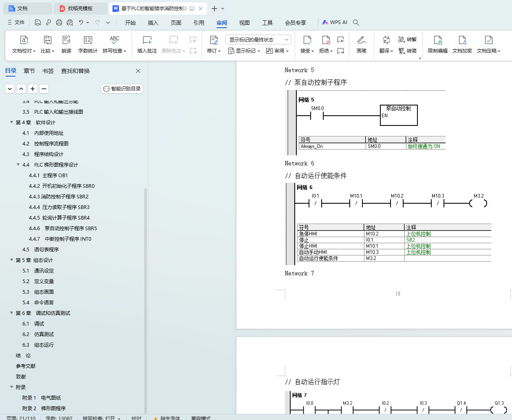Click 缺失字体 warning in status bar
The height and width of the screenshot is (420, 512).
click(167, 418)
